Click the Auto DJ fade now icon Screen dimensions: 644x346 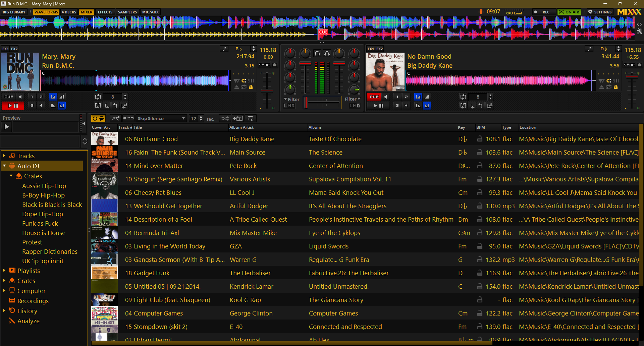click(115, 118)
